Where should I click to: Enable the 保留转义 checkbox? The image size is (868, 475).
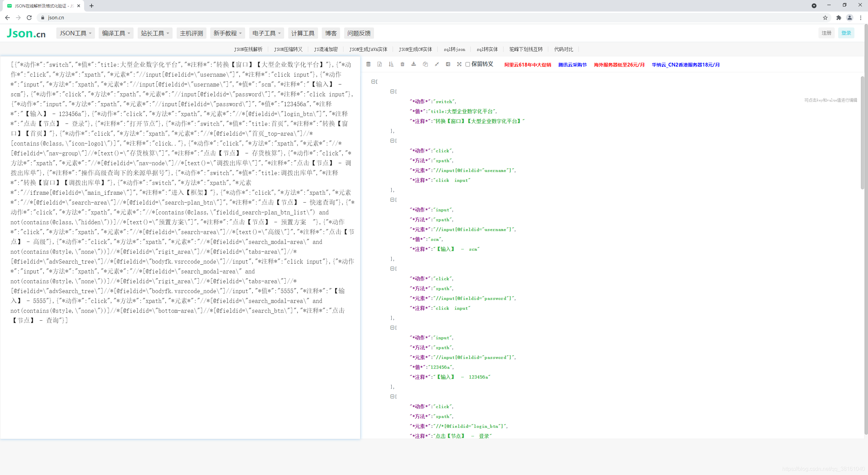coord(468,64)
